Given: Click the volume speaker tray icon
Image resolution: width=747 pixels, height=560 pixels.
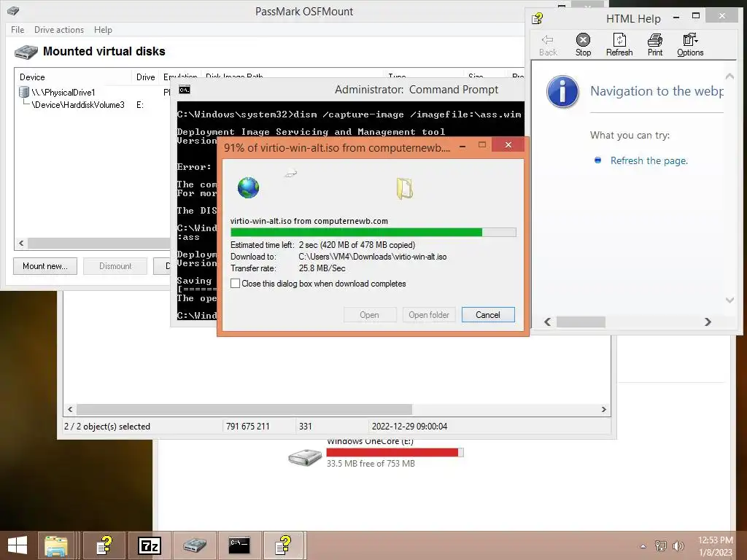Looking at the screenshot, I should [x=678, y=545].
